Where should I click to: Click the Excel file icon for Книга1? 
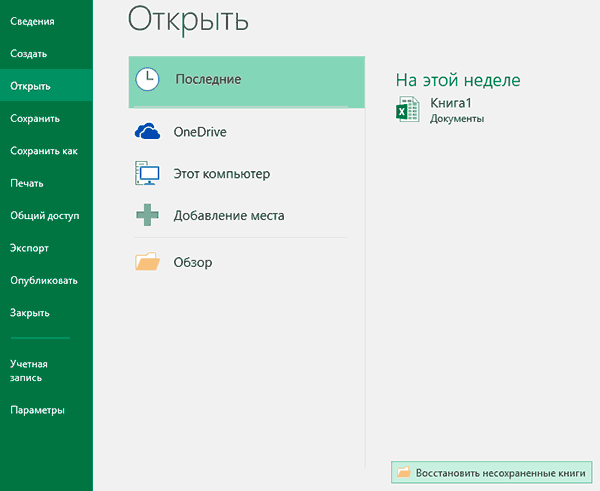(x=408, y=110)
